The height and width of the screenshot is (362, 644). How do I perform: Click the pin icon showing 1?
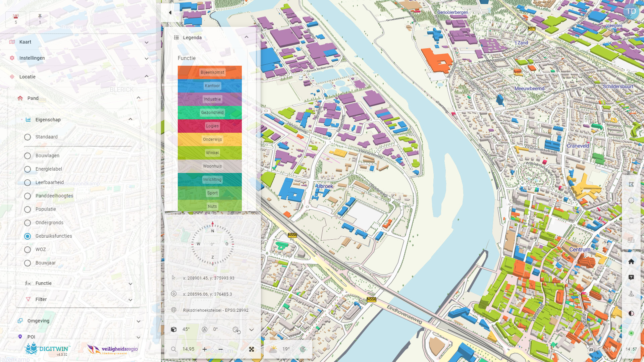[40, 19]
